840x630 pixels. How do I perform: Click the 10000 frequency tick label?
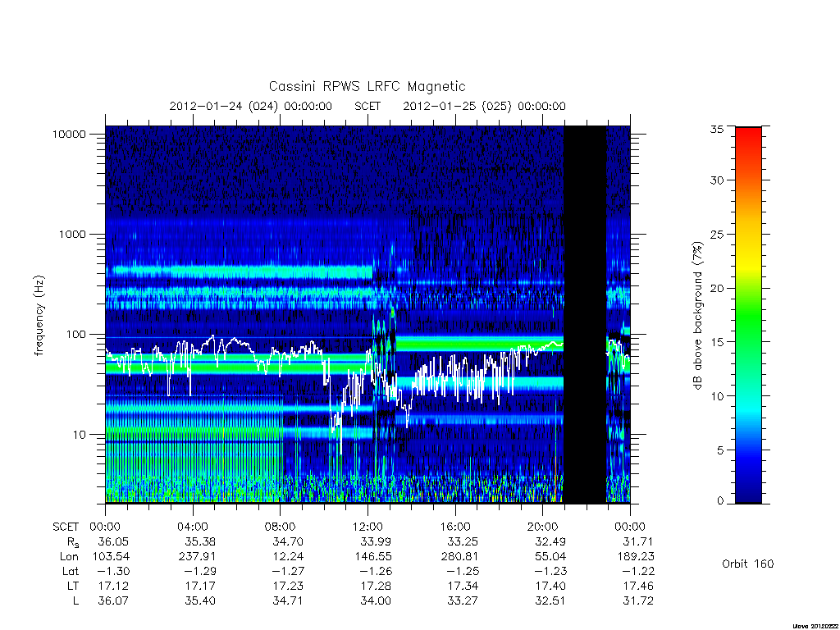click(x=69, y=135)
